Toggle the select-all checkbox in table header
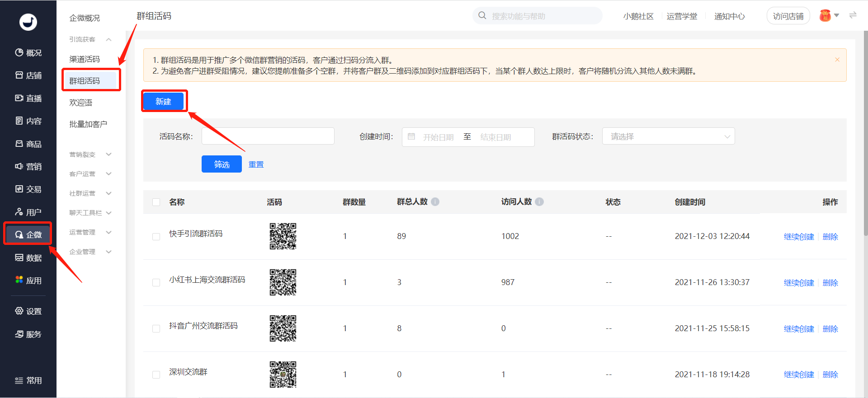Screen dimensions: 868x398 156,202
